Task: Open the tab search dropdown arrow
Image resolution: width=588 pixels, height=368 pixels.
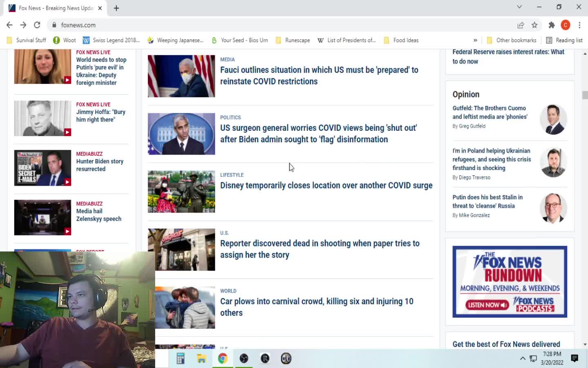Action: click(x=519, y=7)
